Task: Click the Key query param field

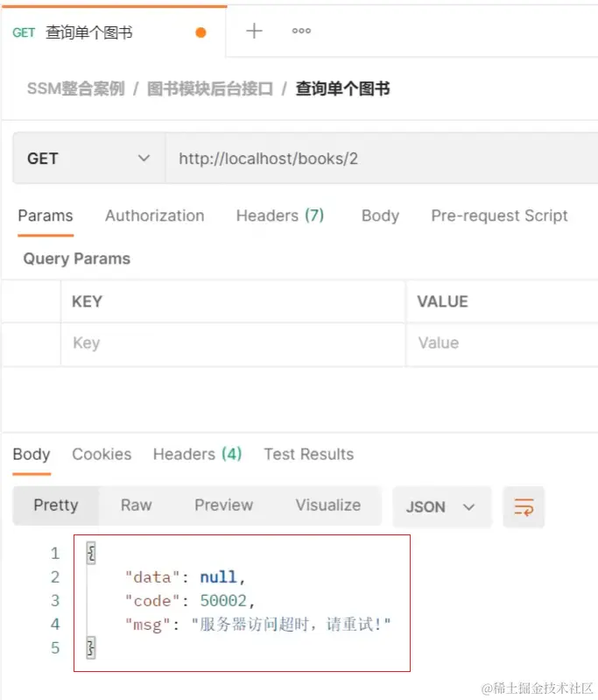Action: point(233,343)
